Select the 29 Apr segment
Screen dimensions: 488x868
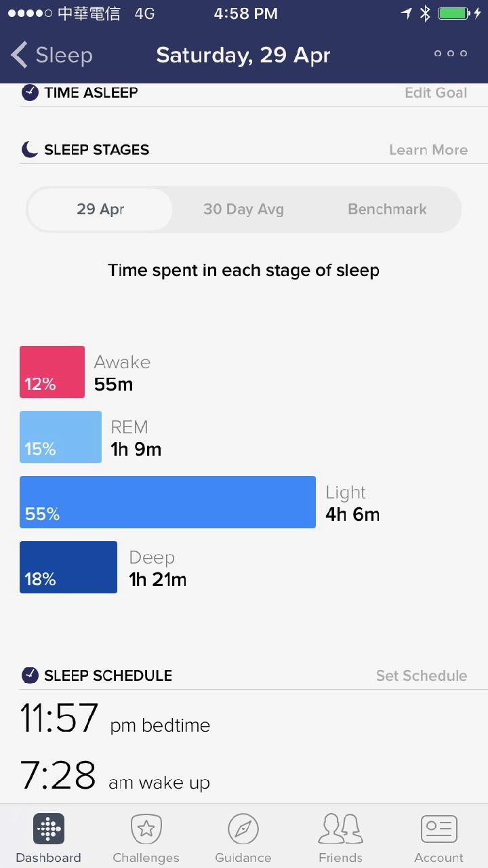tap(100, 210)
